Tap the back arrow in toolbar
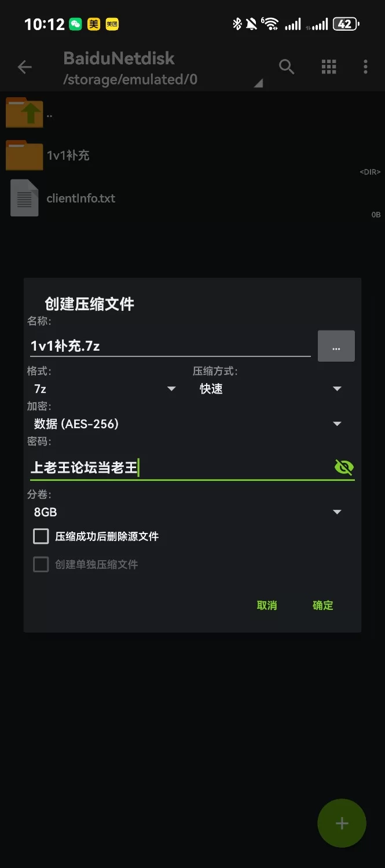This screenshot has width=385, height=868. (24, 68)
